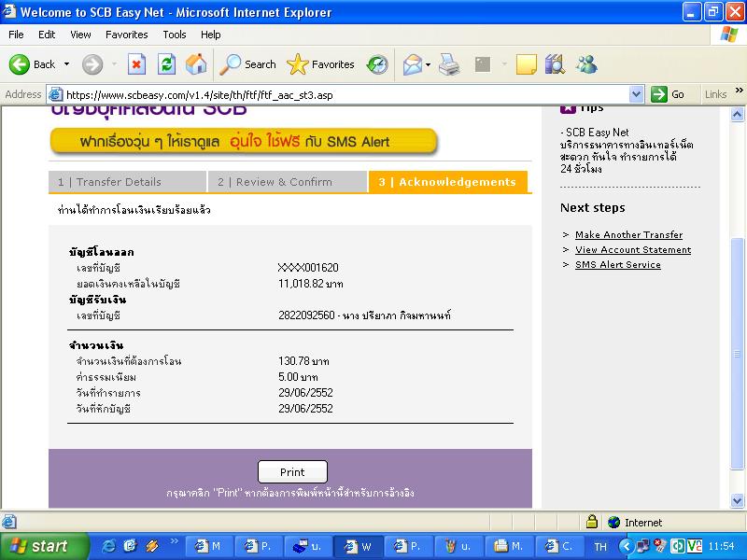Click the Mail envelope icon

coord(413,64)
